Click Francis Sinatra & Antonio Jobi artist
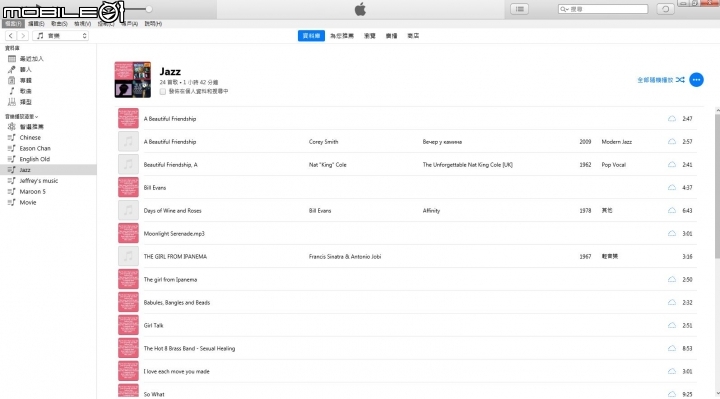This screenshot has height=399, width=720. [345, 257]
